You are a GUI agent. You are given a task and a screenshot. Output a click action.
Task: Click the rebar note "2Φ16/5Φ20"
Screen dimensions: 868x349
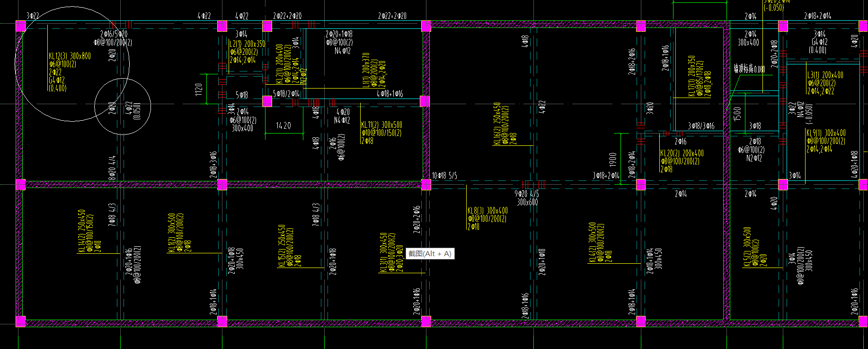[x=114, y=35]
